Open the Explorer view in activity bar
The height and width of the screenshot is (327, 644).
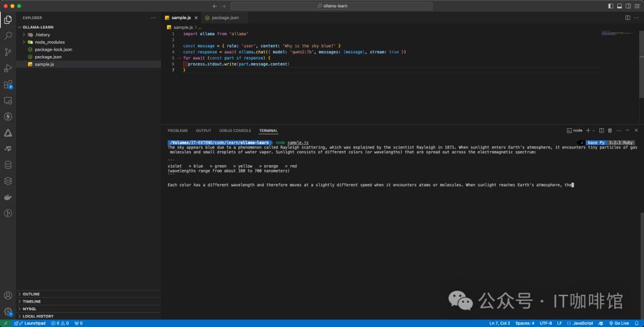point(8,20)
